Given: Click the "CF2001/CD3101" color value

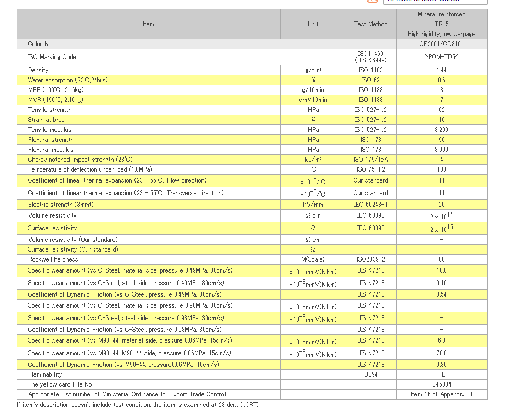Looking at the screenshot, I should [442, 44].
